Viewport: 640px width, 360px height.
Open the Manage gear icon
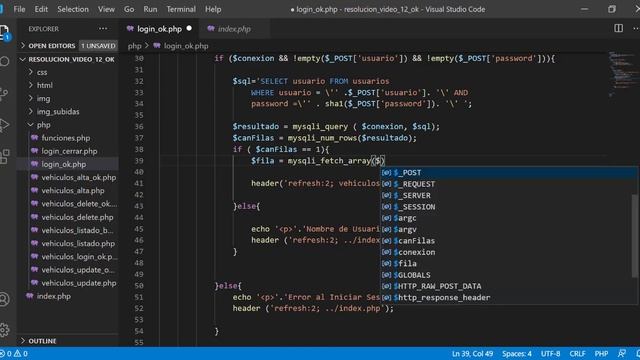pyautogui.click(x=4, y=330)
